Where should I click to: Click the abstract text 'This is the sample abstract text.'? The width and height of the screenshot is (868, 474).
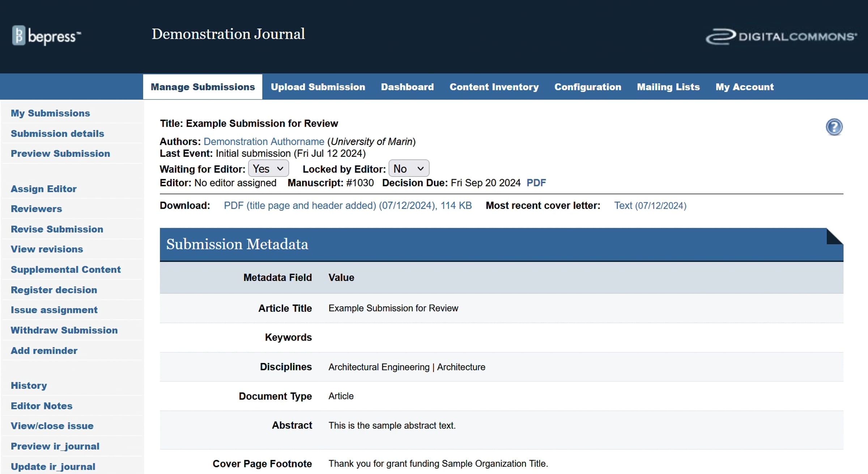(392, 426)
